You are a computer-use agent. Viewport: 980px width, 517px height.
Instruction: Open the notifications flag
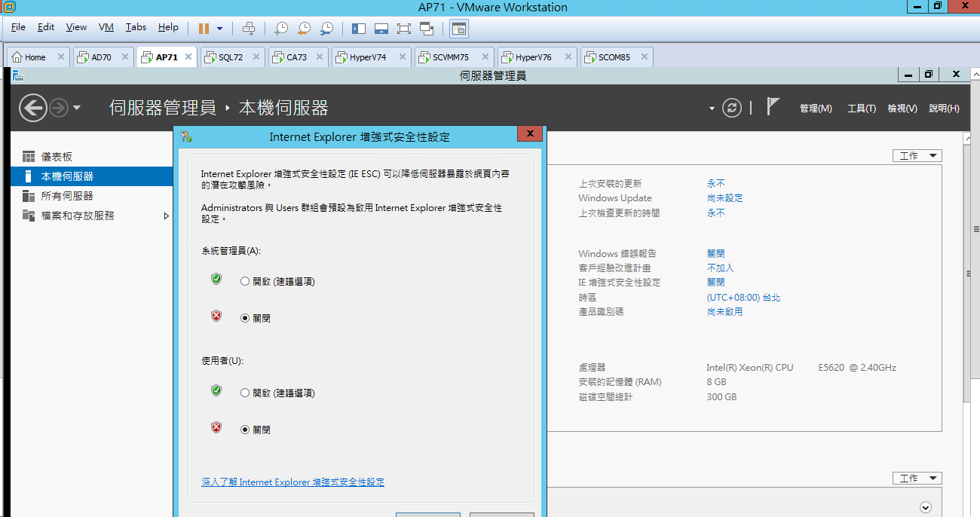pos(773,107)
